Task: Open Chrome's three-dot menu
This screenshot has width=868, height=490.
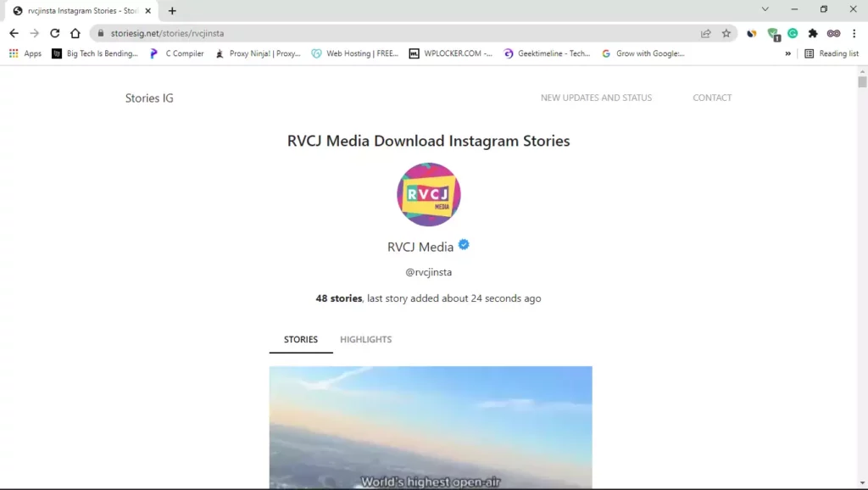Action: click(854, 33)
